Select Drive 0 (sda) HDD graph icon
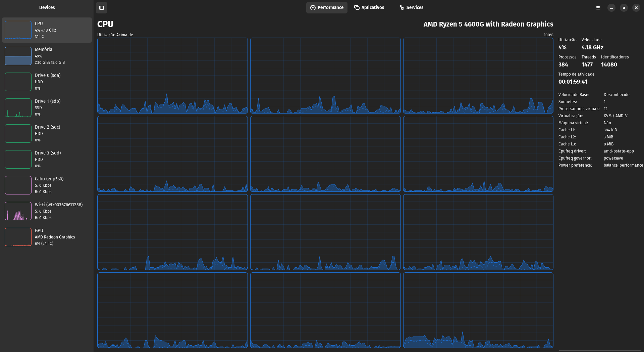This screenshot has width=644, height=352. click(18, 82)
